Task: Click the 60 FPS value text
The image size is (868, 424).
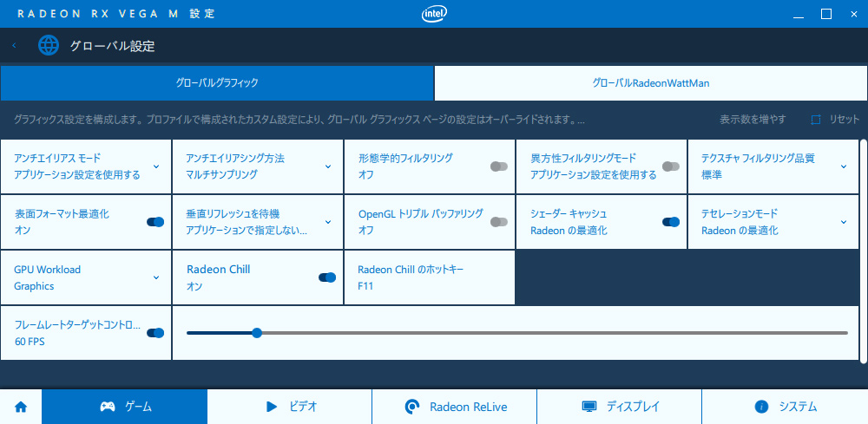Action: tap(30, 342)
